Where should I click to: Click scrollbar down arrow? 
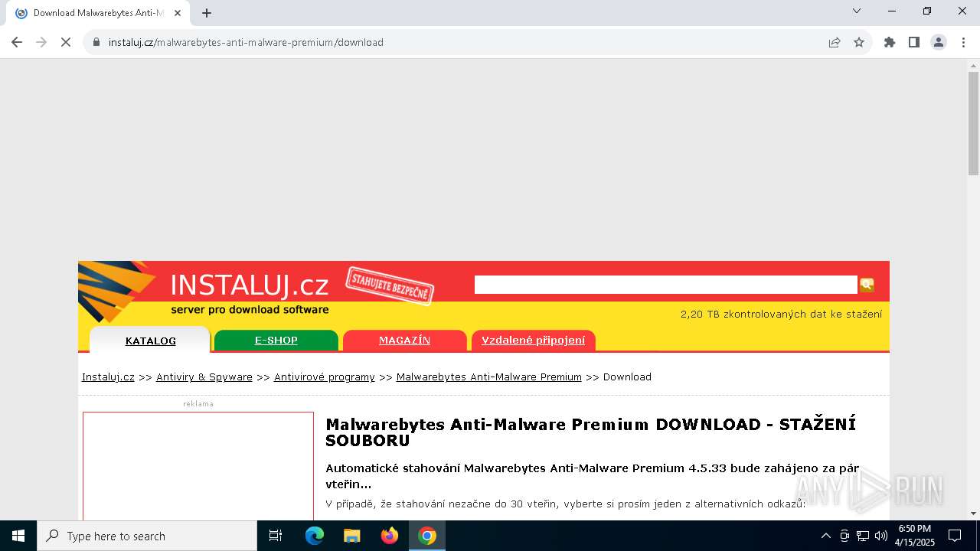point(973,513)
